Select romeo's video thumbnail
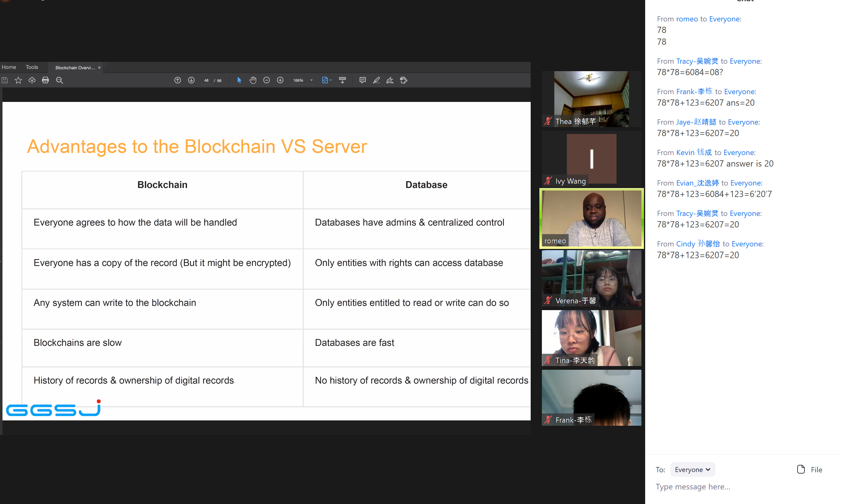 pos(591,218)
